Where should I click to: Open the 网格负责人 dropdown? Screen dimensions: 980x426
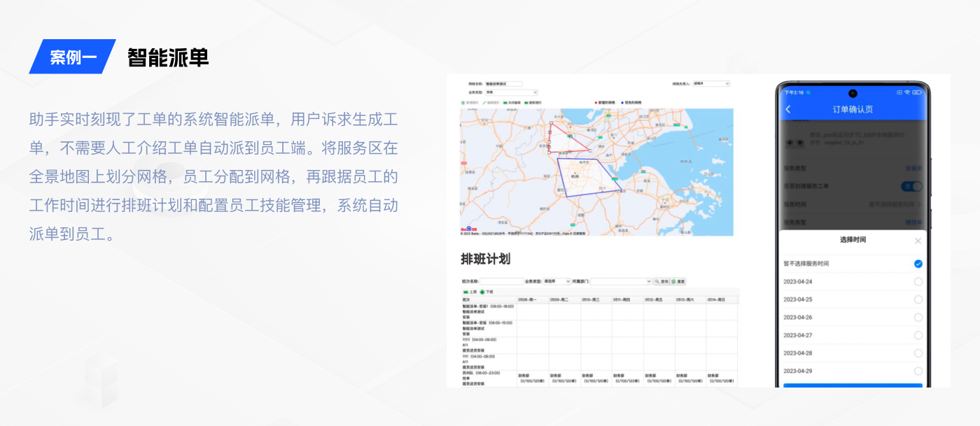tap(711, 83)
